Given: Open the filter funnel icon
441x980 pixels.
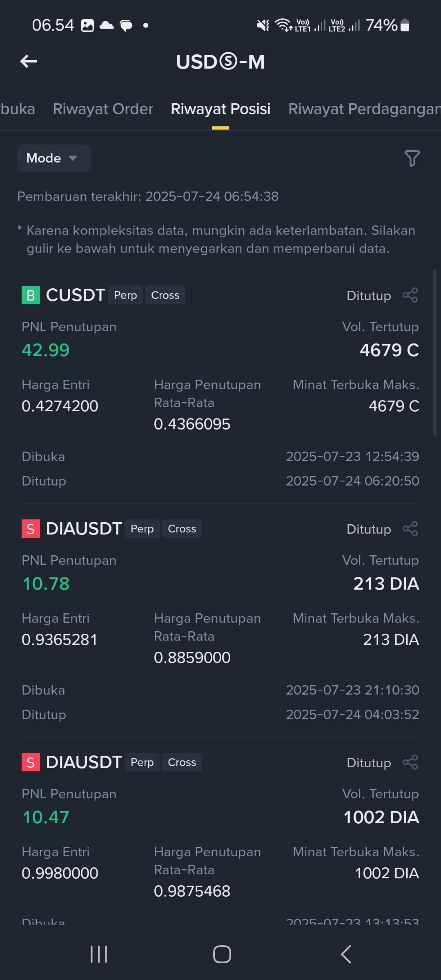Looking at the screenshot, I should [x=412, y=158].
